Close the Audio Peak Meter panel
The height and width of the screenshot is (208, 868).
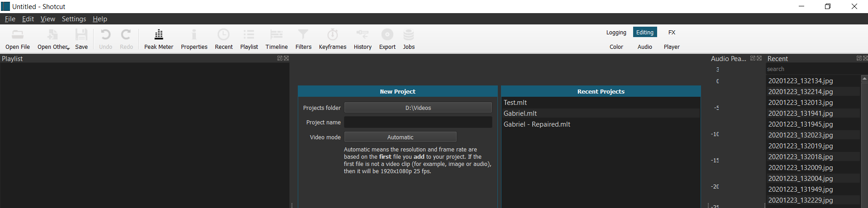click(759, 58)
